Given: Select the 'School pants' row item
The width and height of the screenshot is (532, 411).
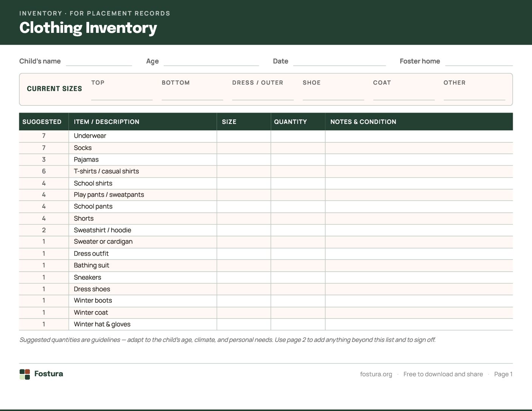Looking at the screenshot, I should [93, 206].
